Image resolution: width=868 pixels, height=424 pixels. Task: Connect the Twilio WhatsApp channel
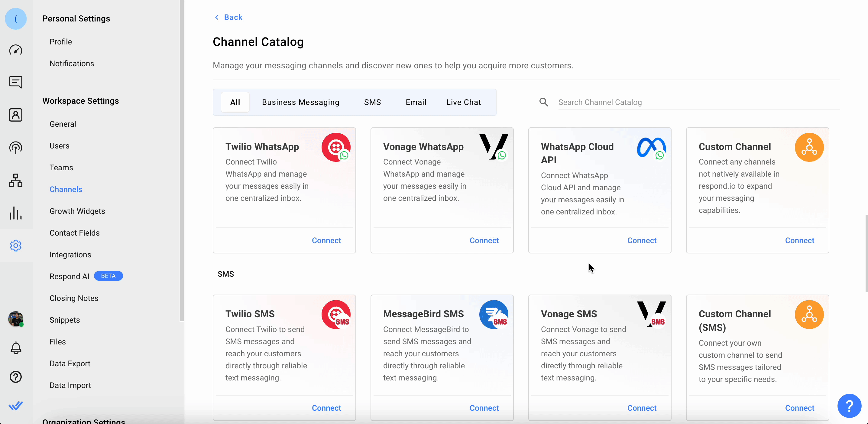pyautogui.click(x=326, y=240)
